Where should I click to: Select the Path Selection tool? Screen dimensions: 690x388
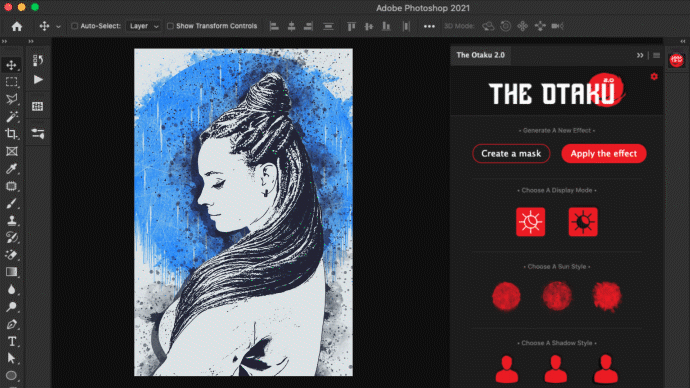point(11,358)
